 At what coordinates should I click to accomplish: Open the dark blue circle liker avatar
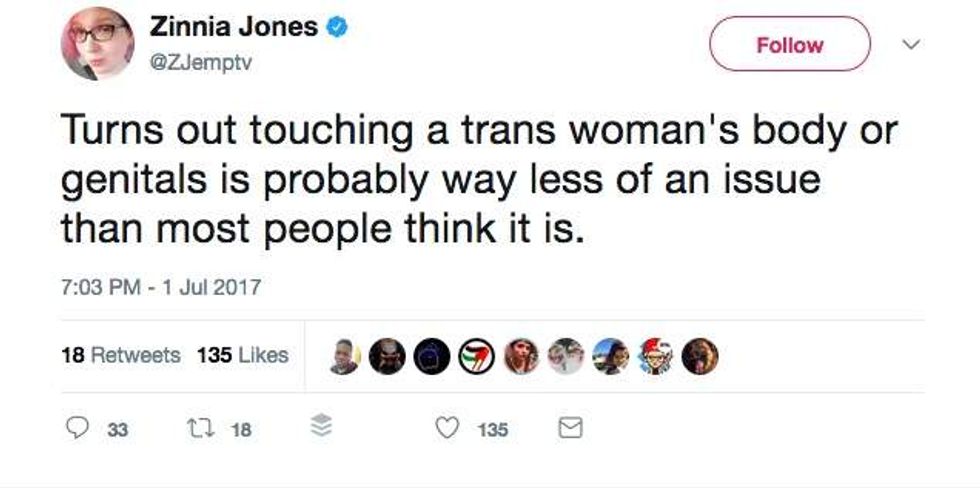pyautogui.click(x=430, y=356)
